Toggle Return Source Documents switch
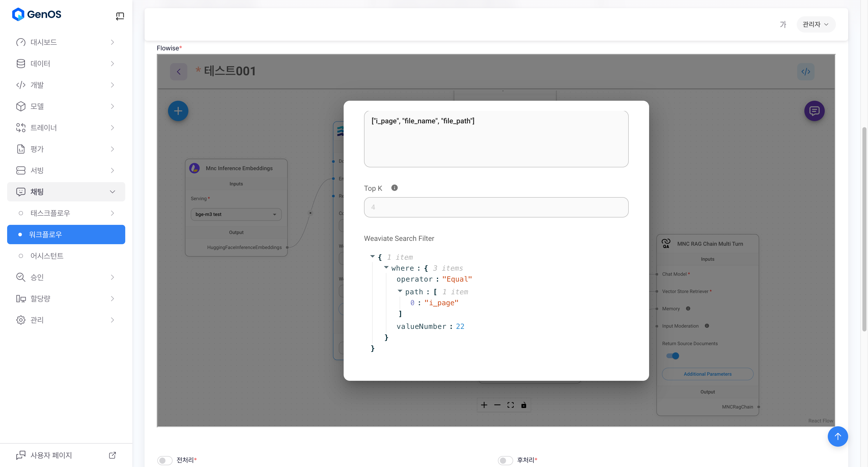The height and width of the screenshot is (467, 868). tap(673, 356)
